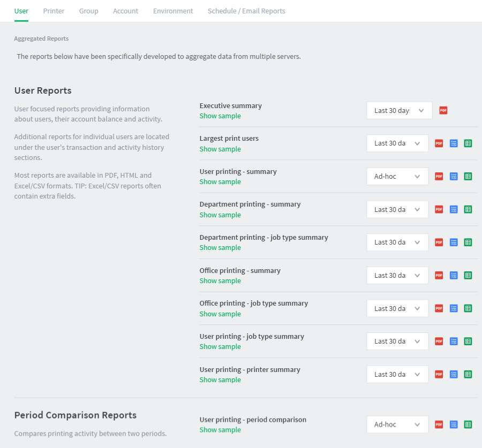View Office printing - summary HTML report

(454, 275)
